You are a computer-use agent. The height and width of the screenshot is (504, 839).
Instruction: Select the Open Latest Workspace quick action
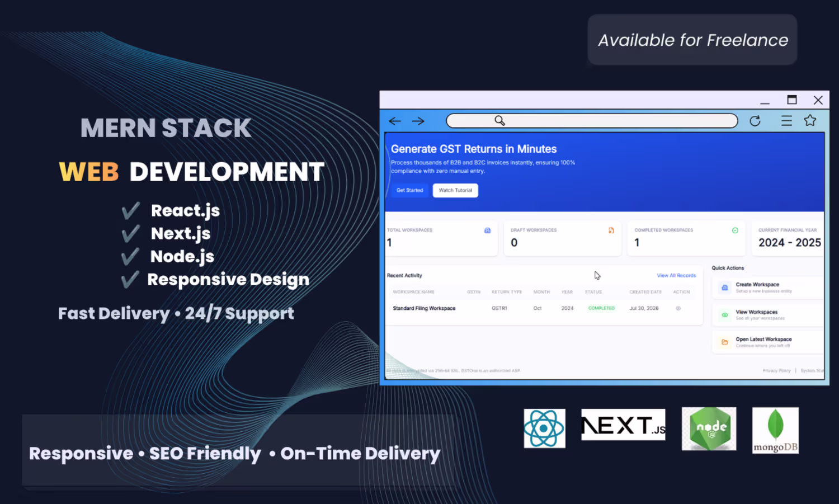point(768,342)
